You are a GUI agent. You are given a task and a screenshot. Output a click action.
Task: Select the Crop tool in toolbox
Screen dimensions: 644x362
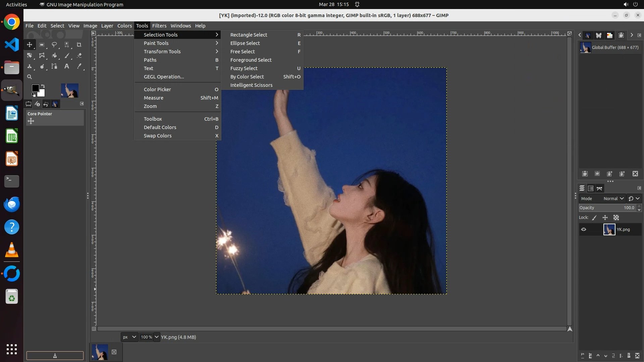coord(79,45)
